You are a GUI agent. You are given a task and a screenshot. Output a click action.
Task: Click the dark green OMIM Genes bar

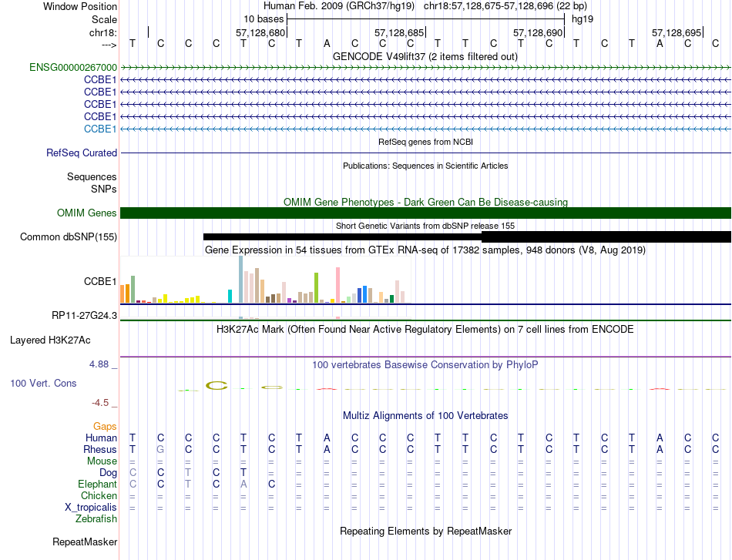click(x=426, y=213)
